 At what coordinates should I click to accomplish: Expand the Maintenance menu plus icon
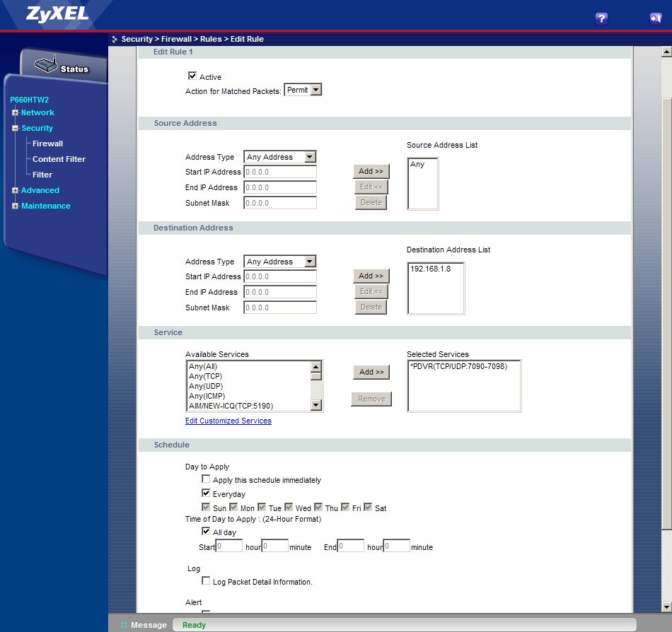(15, 206)
